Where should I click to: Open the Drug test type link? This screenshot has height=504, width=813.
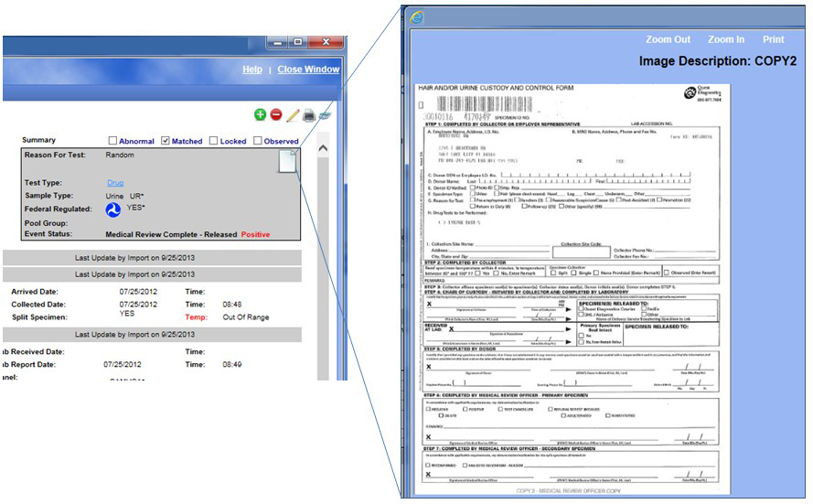114,183
